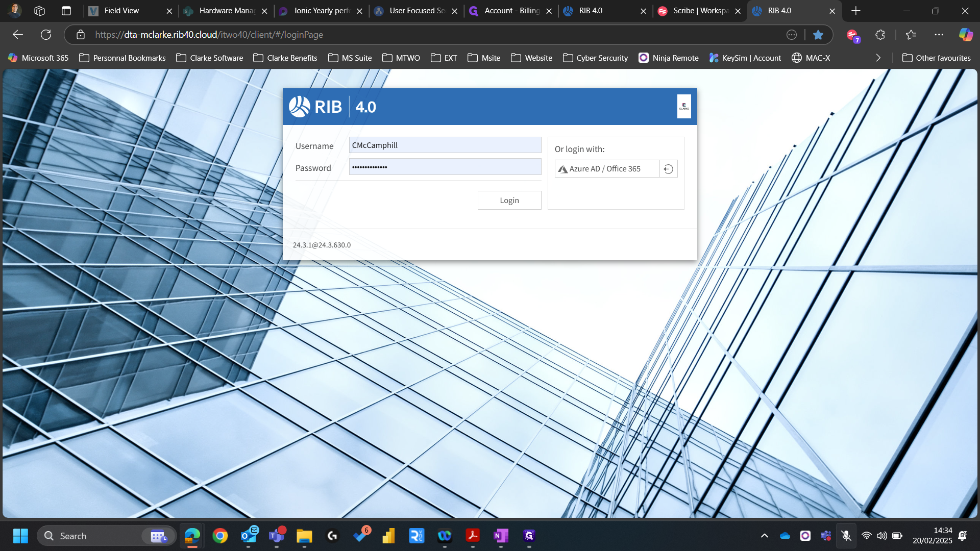Click the Azure AD reset/refresh icon

pyautogui.click(x=668, y=169)
